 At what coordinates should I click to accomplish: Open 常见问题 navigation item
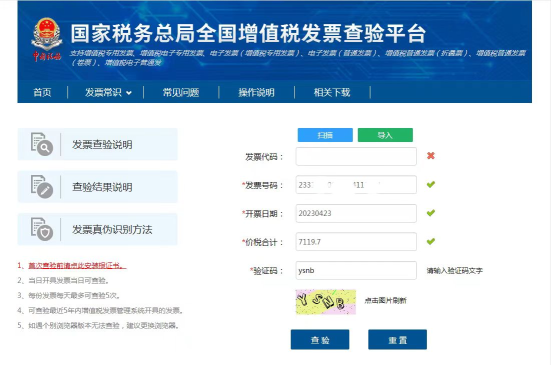(181, 92)
